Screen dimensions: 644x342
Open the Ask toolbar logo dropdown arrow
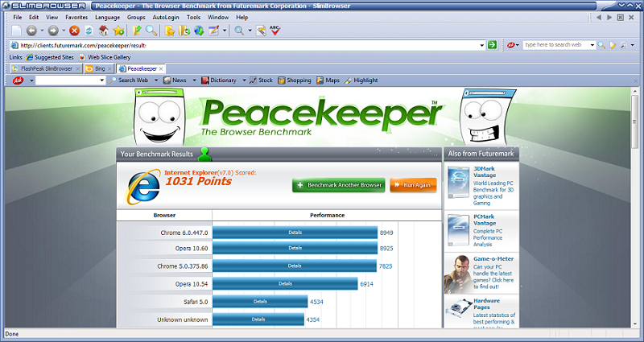point(31,80)
